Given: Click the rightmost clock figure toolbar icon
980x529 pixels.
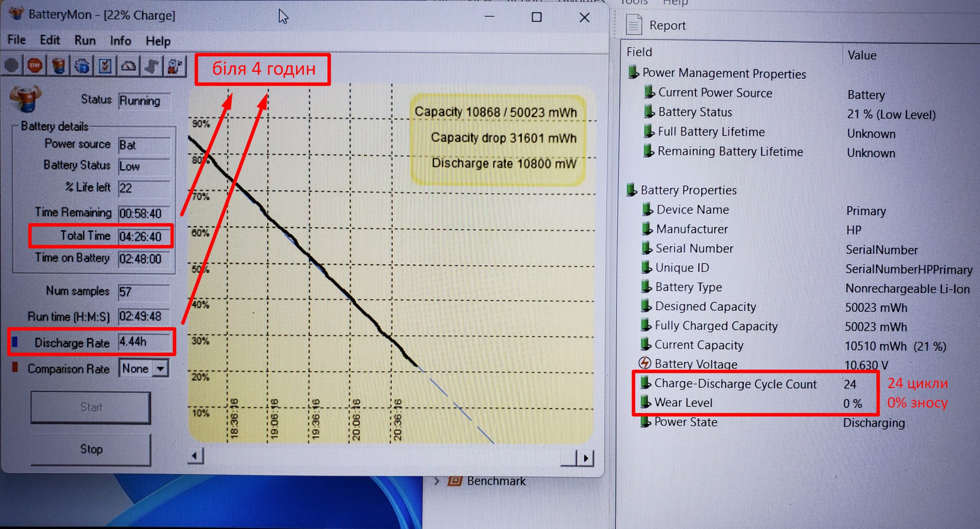Looking at the screenshot, I should tap(175, 66).
